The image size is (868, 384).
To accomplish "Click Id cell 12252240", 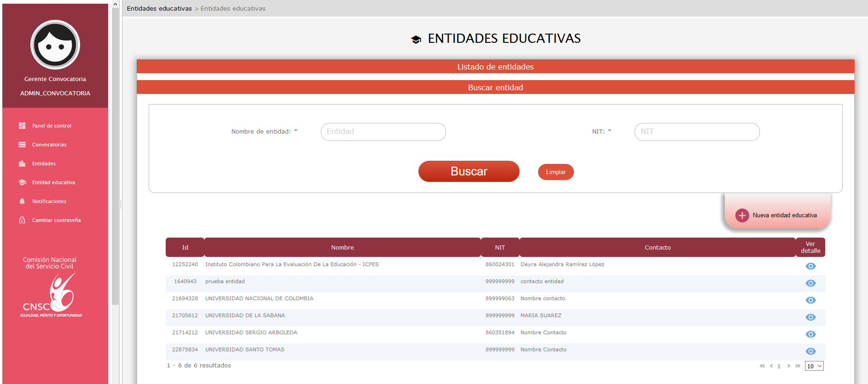I will 185,264.
